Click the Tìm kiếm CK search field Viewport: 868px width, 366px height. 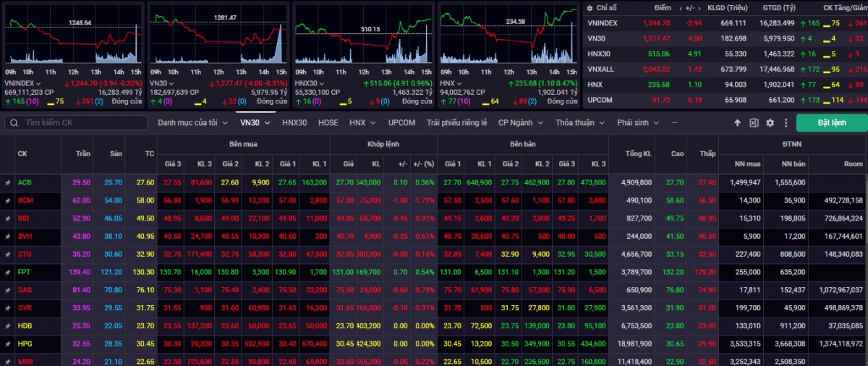77,123
